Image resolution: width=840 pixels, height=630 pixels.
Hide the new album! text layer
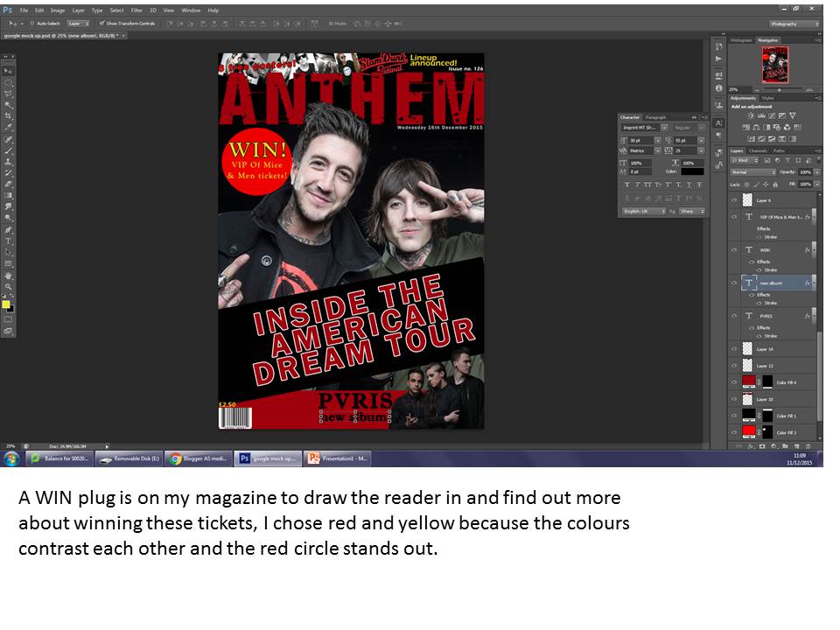pyautogui.click(x=734, y=283)
